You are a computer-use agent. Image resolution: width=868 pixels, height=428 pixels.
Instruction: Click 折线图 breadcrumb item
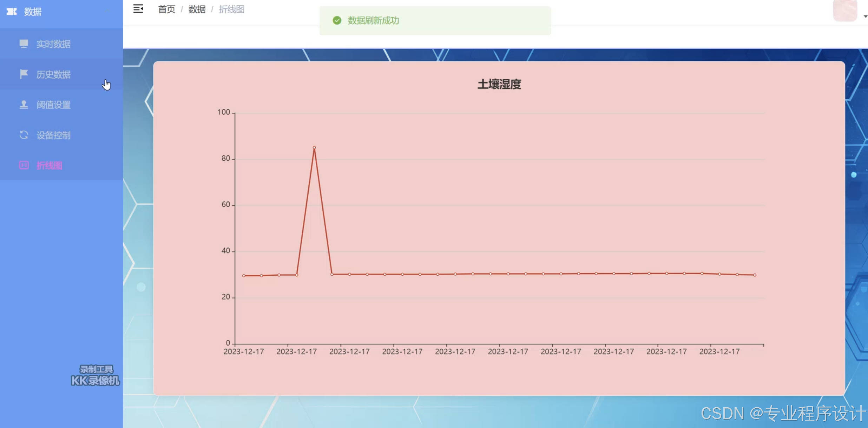[231, 9]
